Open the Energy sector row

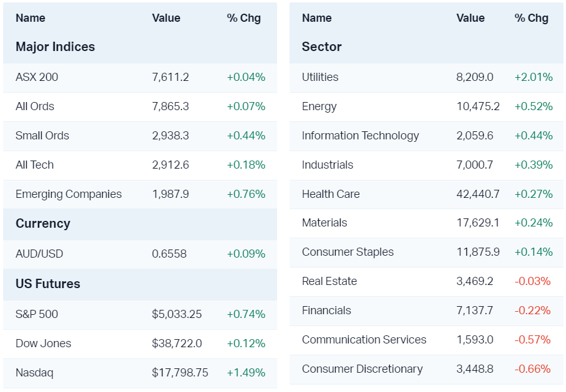(319, 106)
